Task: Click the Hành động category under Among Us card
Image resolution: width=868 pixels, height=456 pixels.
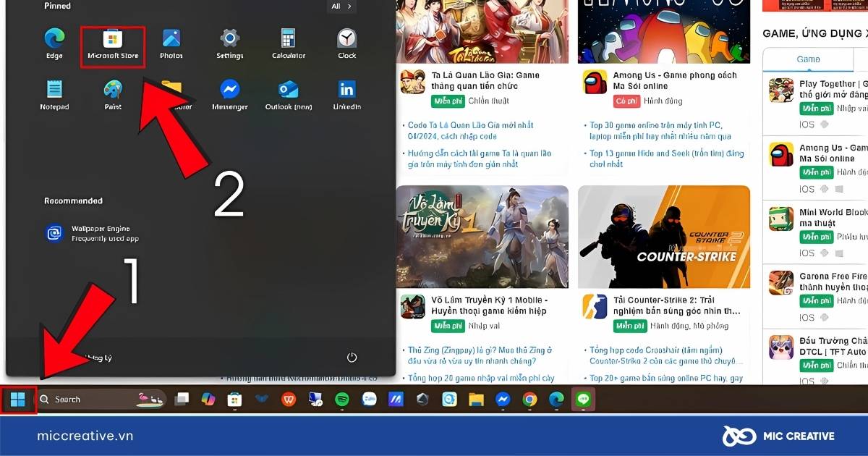Action: [663, 101]
